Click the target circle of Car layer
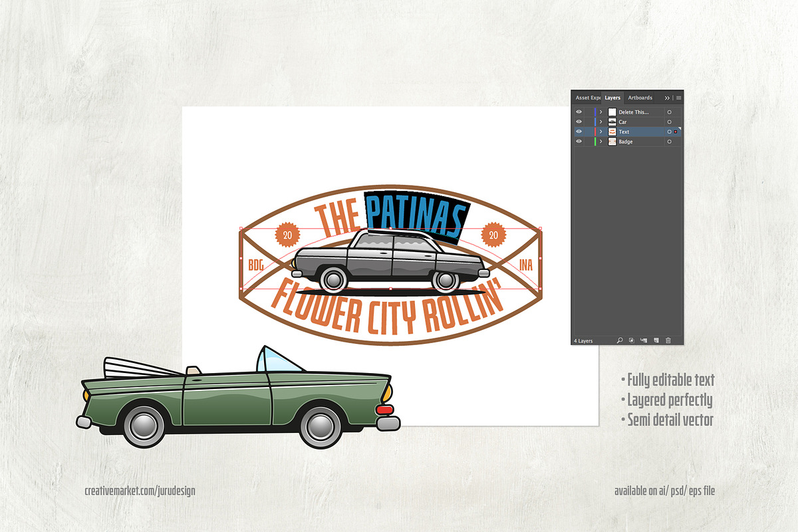The image size is (798, 532). pyautogui.click(x=669, y=122)
